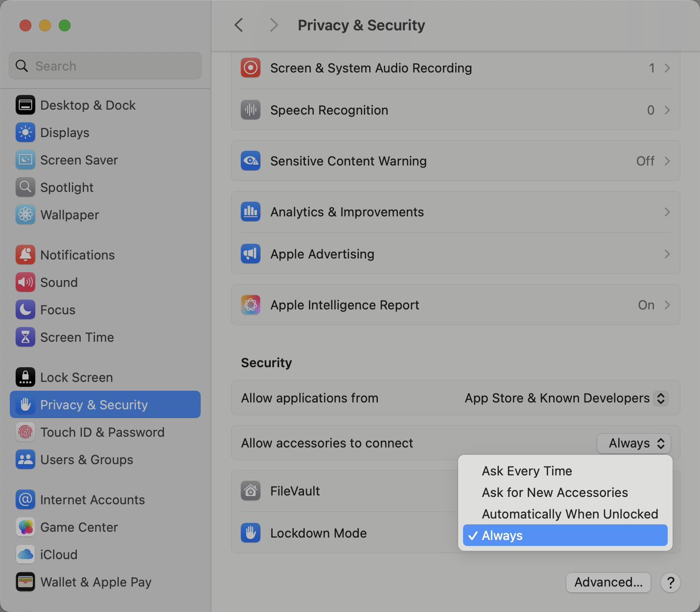The height and width of the screenshot is (612, 700).
Task: Choose Automatically When Unlocked option
Action: tap(565, 514)
